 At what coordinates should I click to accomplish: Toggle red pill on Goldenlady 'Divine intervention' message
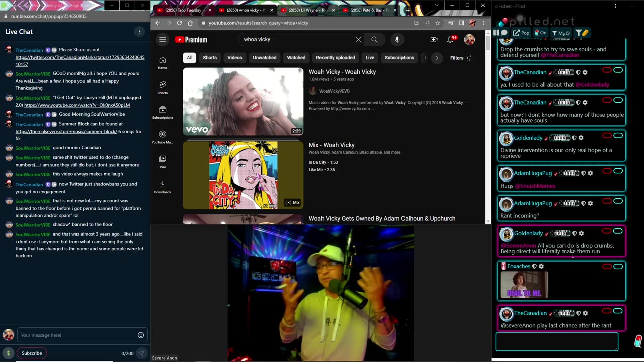pyautogui.click(x=607, y=136)
